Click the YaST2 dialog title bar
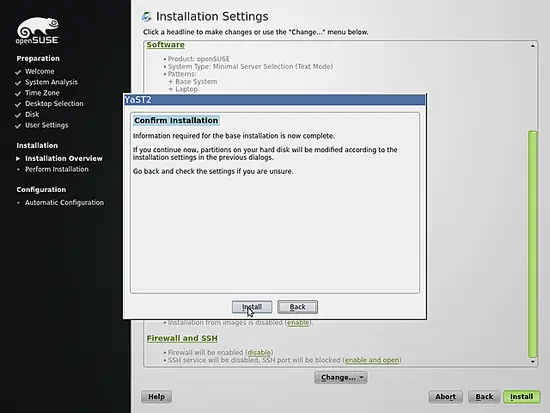This screenshot has height=413, width=550. (x=275, y=100)
